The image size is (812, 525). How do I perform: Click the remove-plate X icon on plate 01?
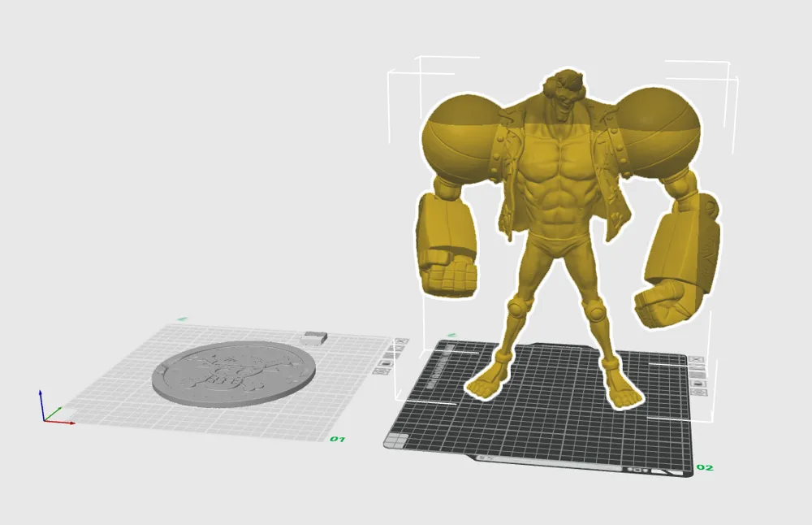coord(402,341)
